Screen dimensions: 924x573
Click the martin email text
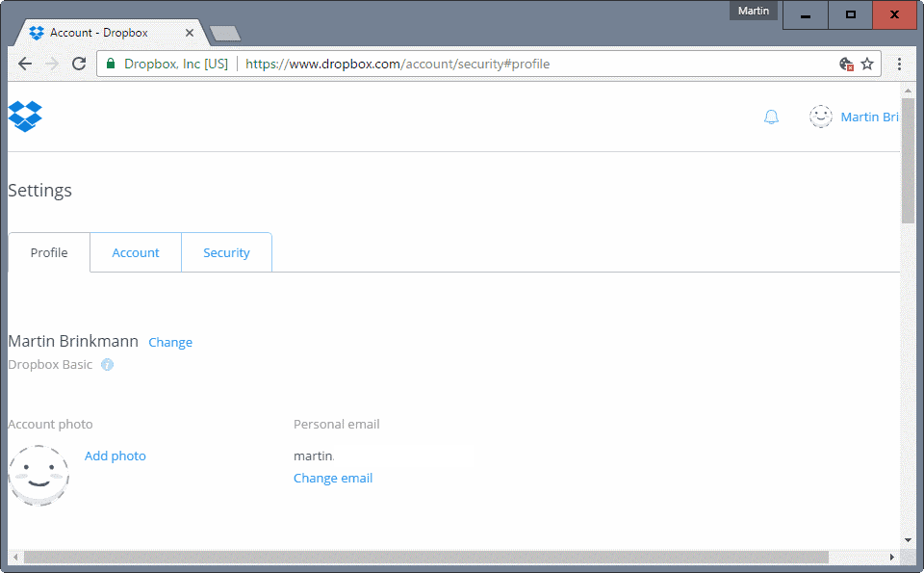tap(314, 456)
